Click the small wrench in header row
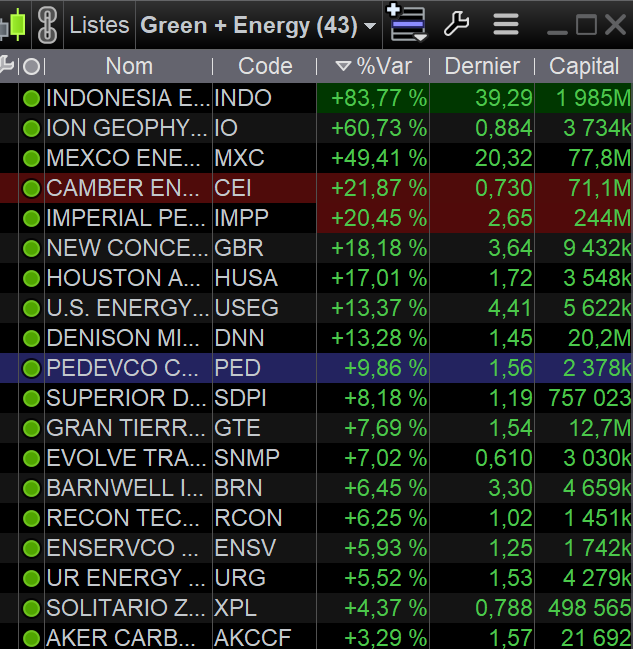The width and height of the screenshot is (633, 649). click(7, 65)
